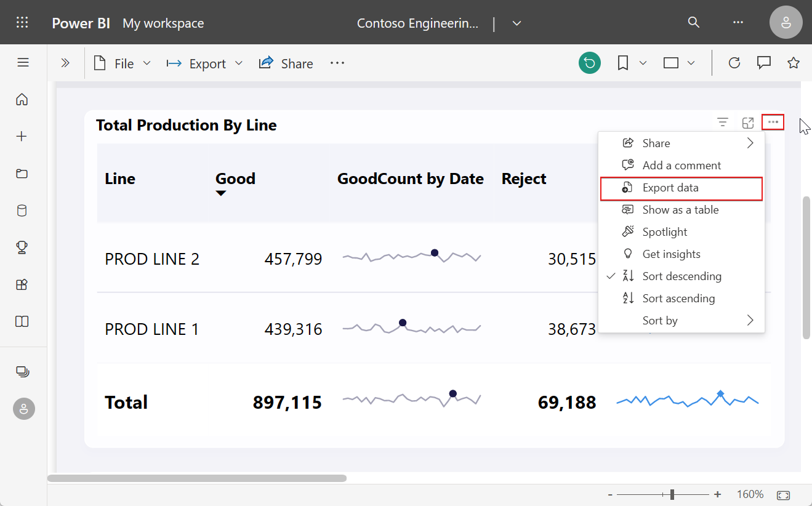Open Home from the left sidebar
Image resolution: width=812 pixels, height=506 pixels.
click(x=22, y=100)
